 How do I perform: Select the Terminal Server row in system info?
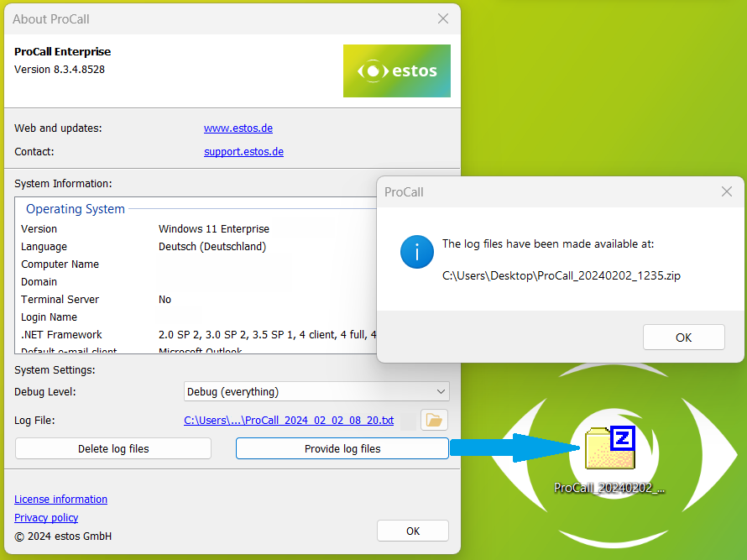60,300
